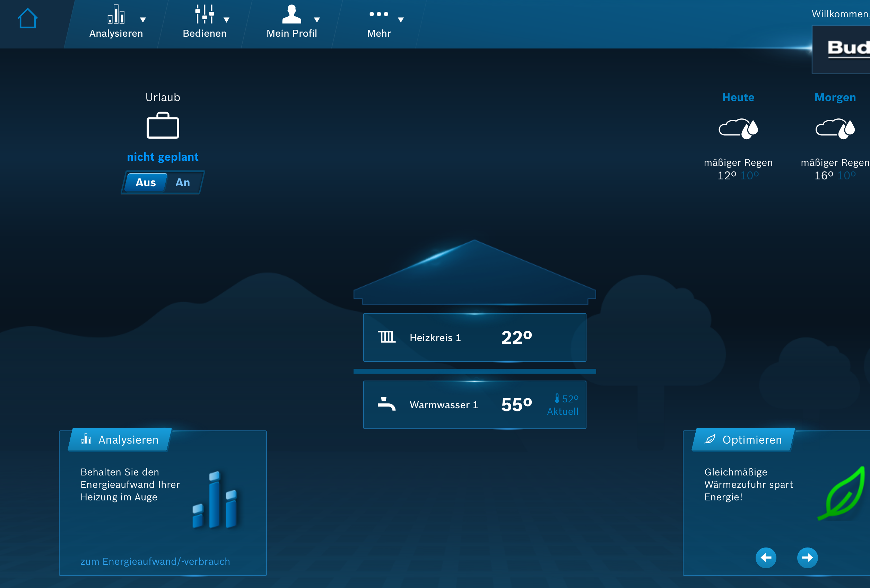Click the Analysieren bar chart icon in navigation
The image size is (870, 588).
click(116, 14)
